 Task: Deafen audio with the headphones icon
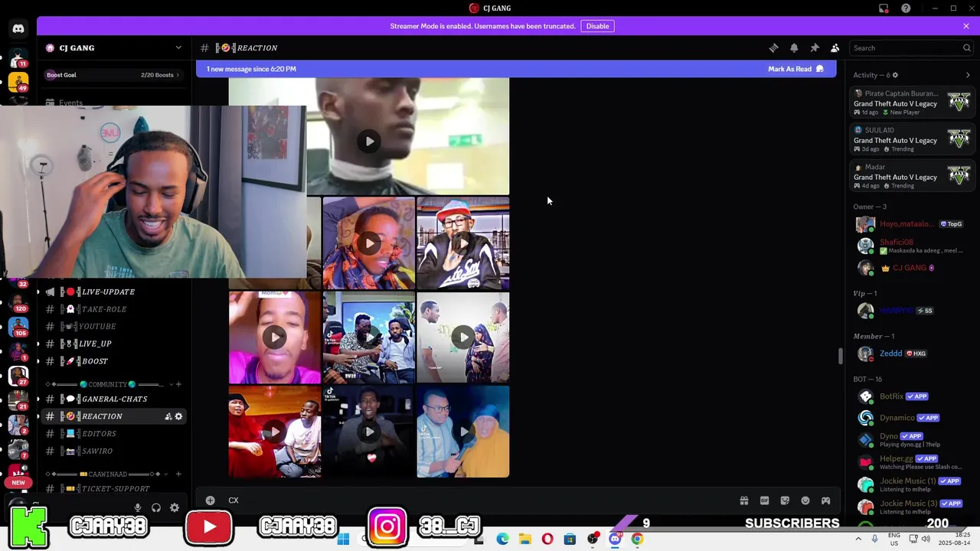click(x=156, y=507)
